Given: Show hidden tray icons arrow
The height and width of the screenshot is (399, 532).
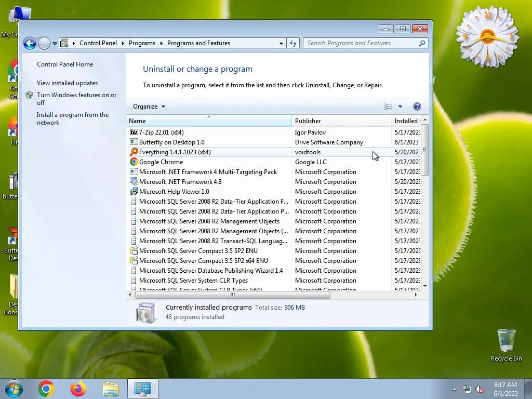Looking at the screenshot, I should (454, 389).
